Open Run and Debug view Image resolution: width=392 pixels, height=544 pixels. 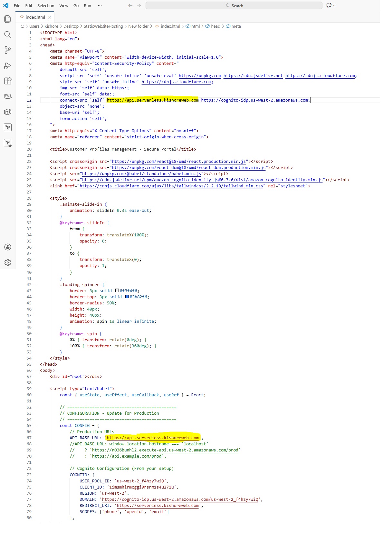tap(8, 66)
